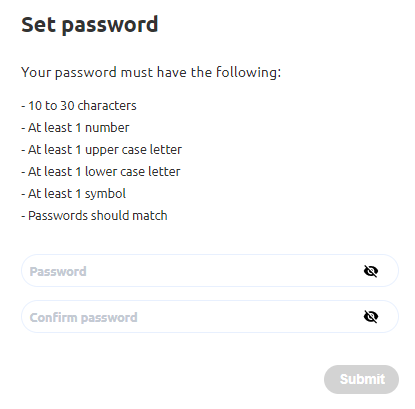Unhide the confirmation password with crossed-eye icon
This screenshot has height=409, width=415.
click(x=371, y=317)
